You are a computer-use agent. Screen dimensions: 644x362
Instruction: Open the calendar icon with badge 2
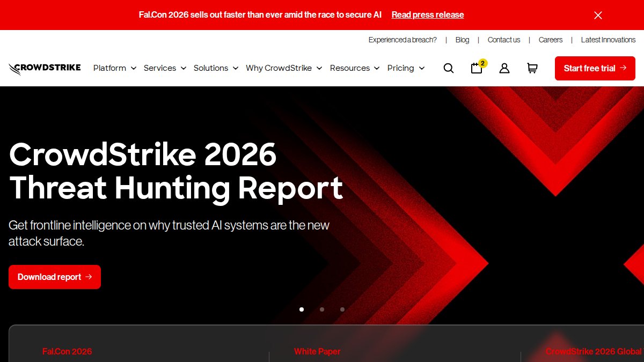(x=478, y=67)
